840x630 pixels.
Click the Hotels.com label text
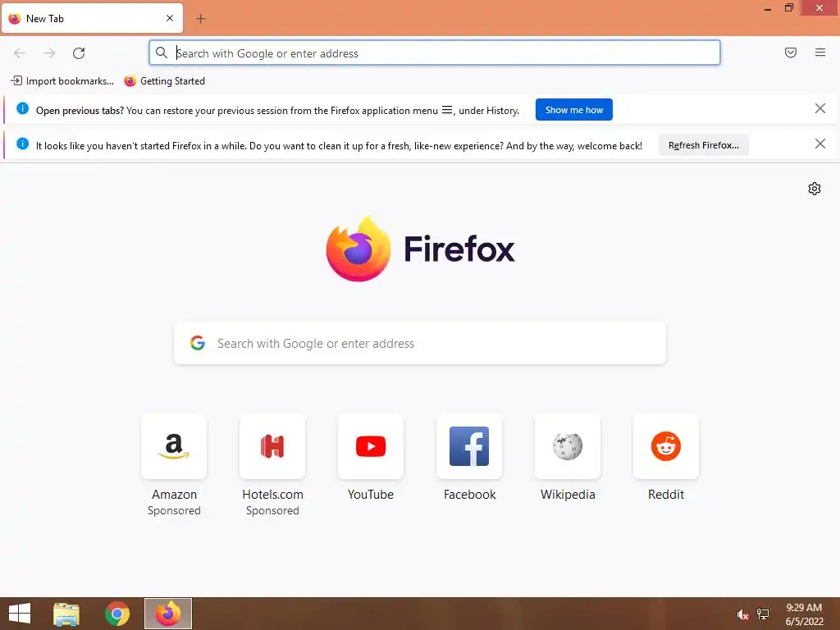coord(272,495)
